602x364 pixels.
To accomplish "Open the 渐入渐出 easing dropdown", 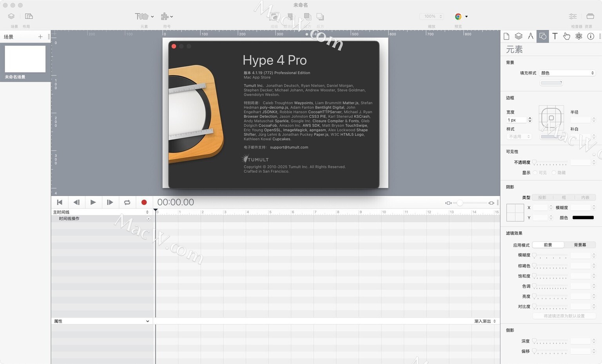I will (x=485, y=321).
